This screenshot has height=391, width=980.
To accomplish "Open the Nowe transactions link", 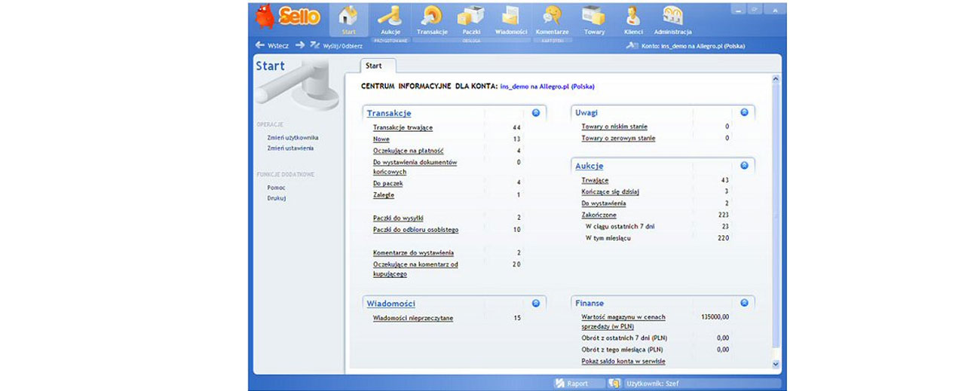I will tap(381, 139).
